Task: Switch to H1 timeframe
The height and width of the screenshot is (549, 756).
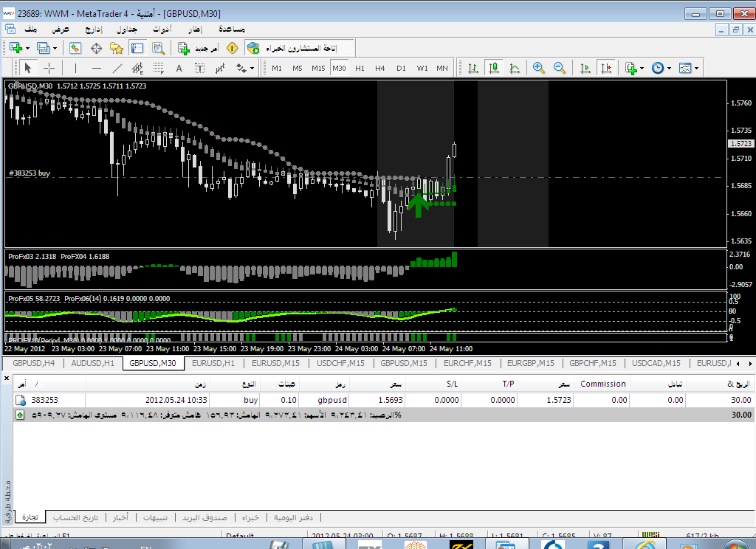Action: [x=360, y=68]
